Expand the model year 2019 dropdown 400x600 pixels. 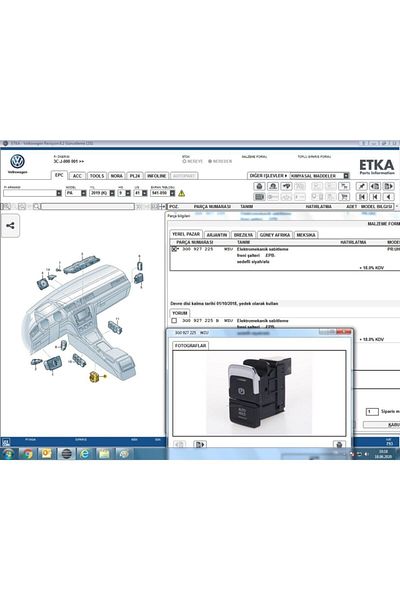coord(112,193)
